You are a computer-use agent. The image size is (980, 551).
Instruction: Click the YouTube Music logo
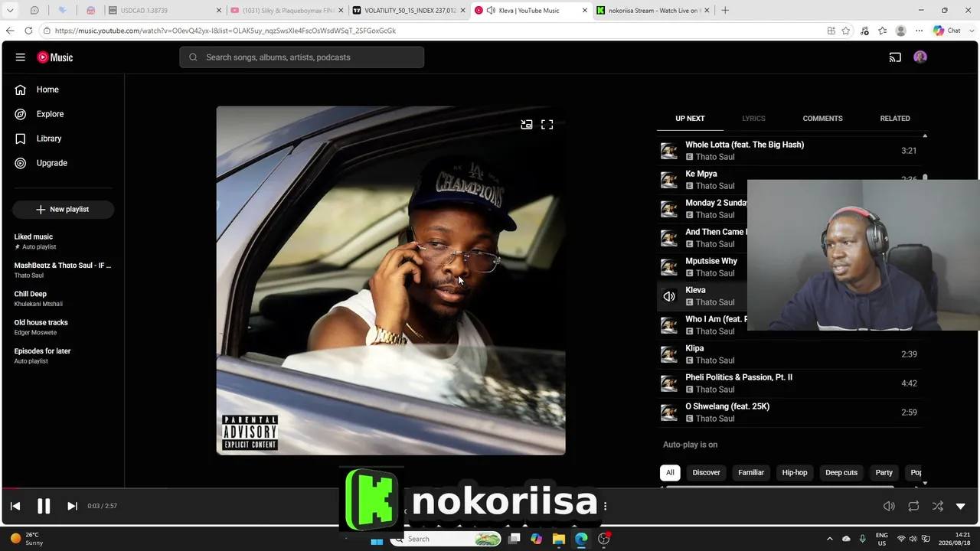(x=55, y=57)
